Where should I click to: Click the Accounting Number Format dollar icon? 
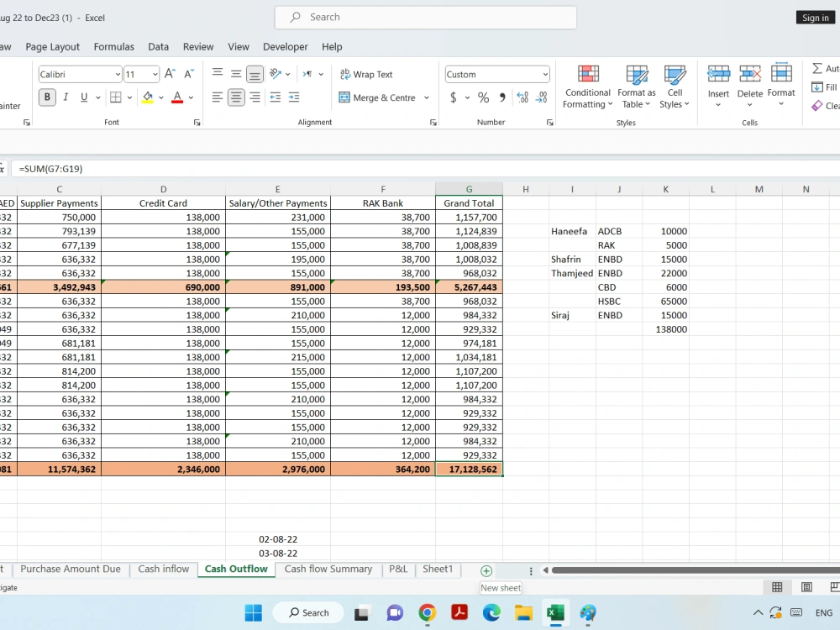[454, 97]
